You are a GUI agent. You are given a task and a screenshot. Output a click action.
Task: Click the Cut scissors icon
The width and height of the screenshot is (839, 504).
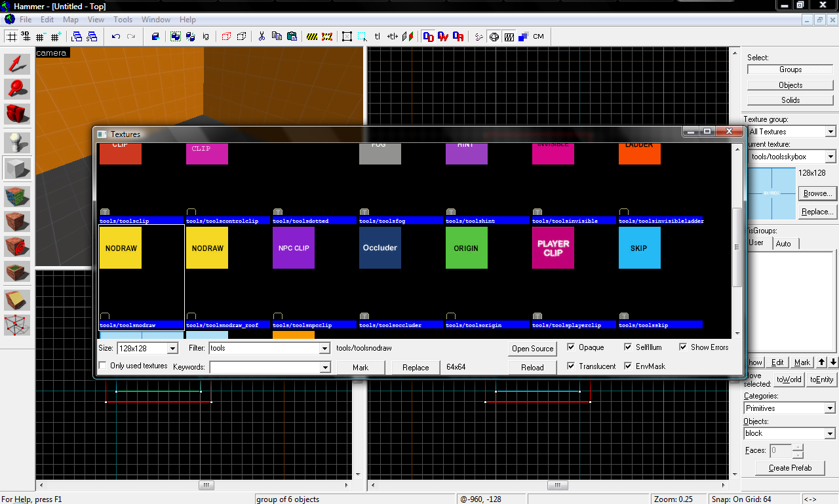pyautogui.click(x=261, y=37)
